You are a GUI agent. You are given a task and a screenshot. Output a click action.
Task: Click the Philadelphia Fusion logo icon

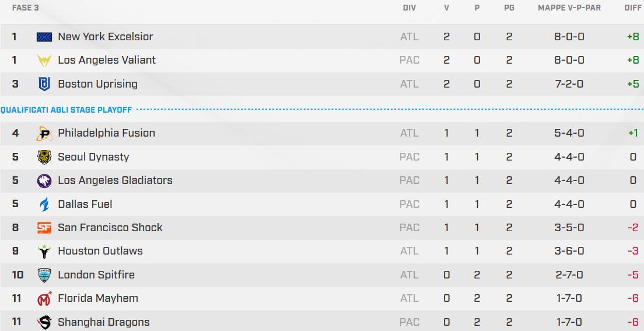tap(44, 134)
